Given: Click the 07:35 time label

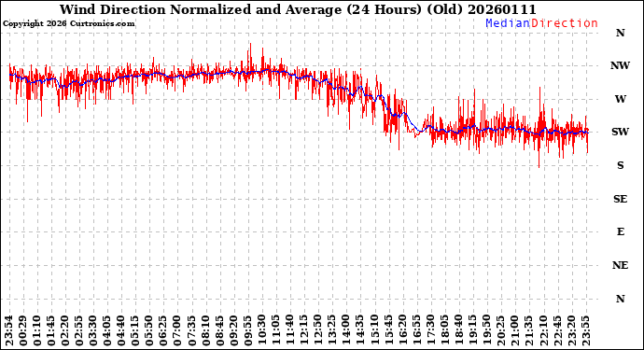Looking at the screenshot, I should pyautogui.click(x=191, y=331).
